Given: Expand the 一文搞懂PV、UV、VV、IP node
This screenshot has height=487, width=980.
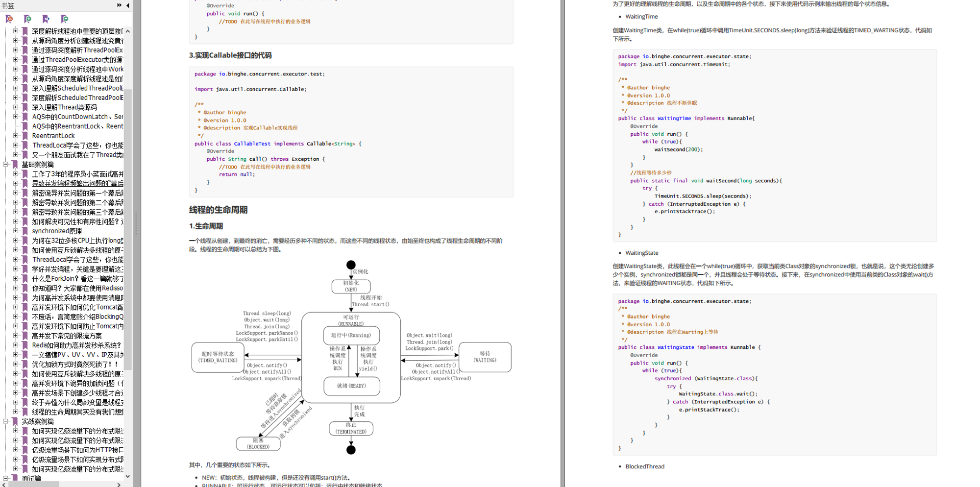Looking at the screenshot, I should tap(16, 355).
